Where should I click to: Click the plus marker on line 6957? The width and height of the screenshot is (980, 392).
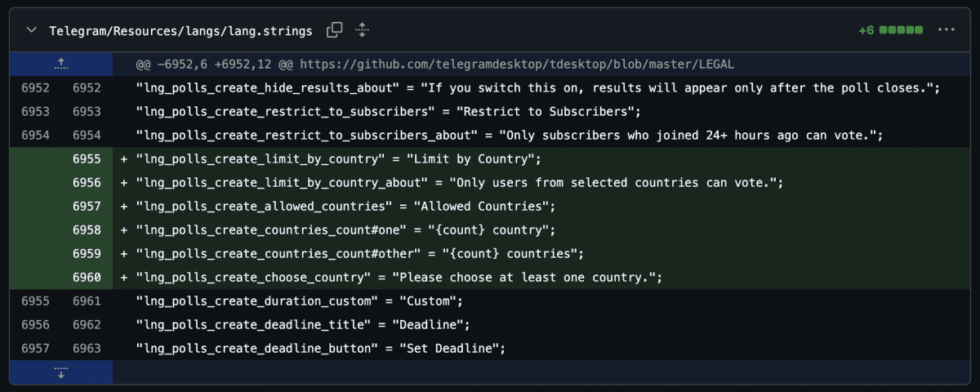click(x=124, y=207)
